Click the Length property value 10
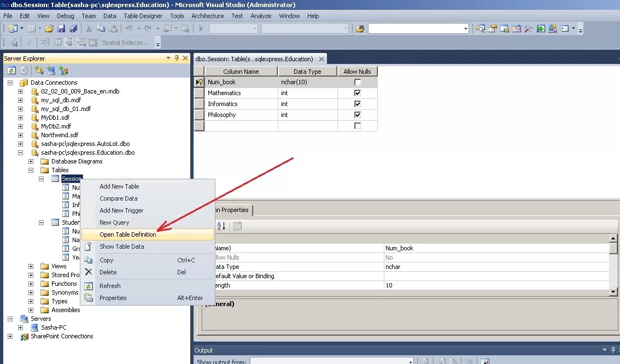 tap(496, 285)
